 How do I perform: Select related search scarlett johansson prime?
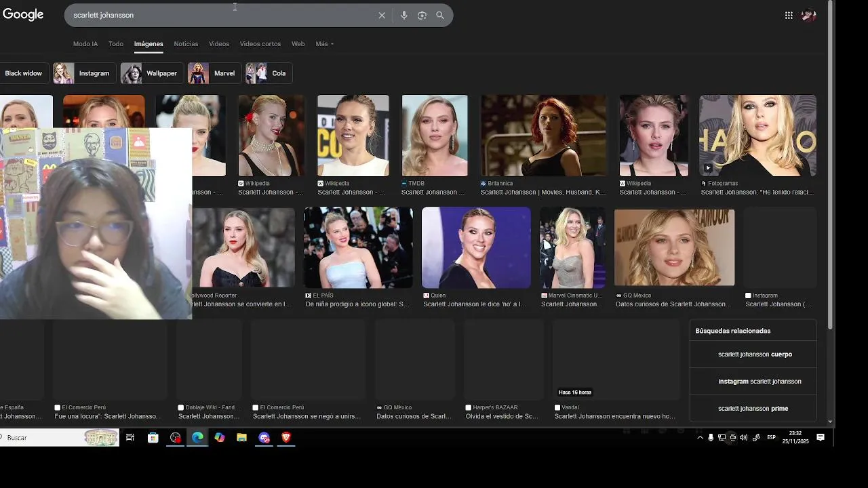click(753, 409)
